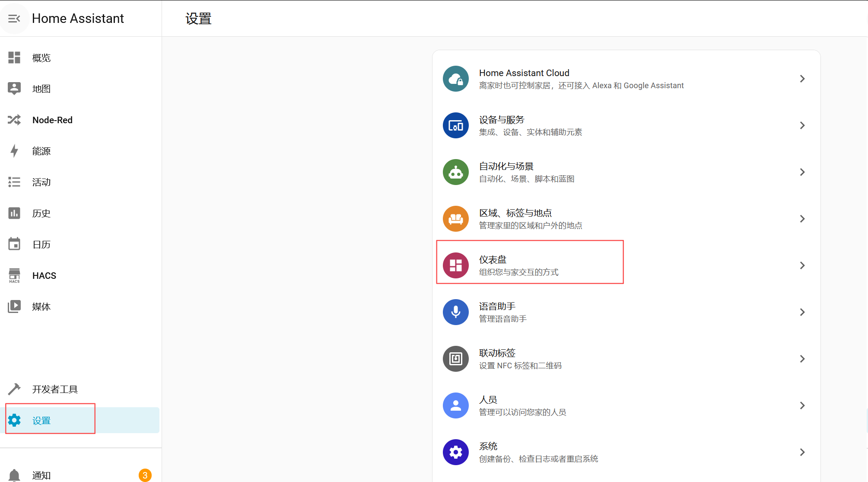868x482 pixels.
Task: Click the 联动标签 NFC icon
Action: [x=455, y=359]
